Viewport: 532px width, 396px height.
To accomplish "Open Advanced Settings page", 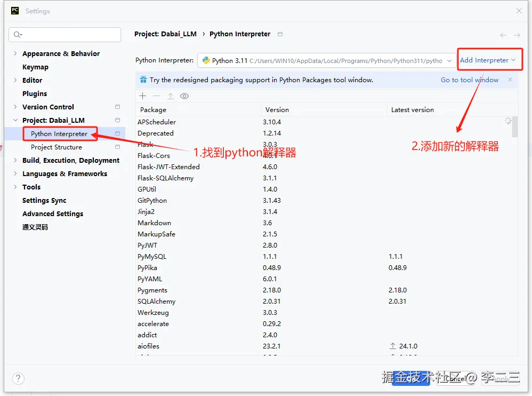I will coord(53,213).
